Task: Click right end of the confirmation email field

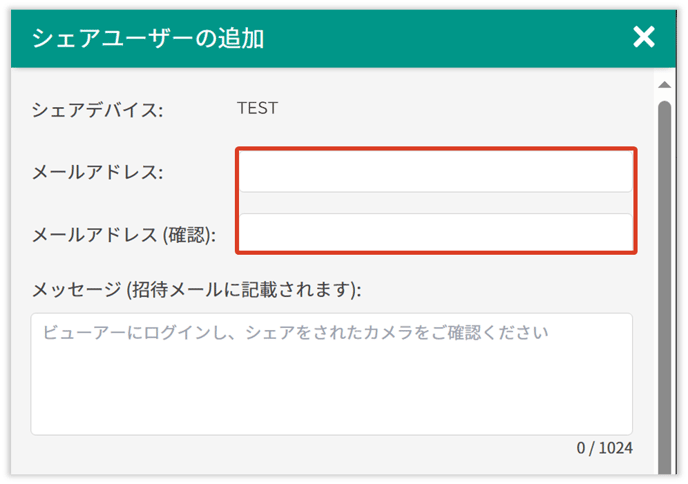Action: point(610,233)
